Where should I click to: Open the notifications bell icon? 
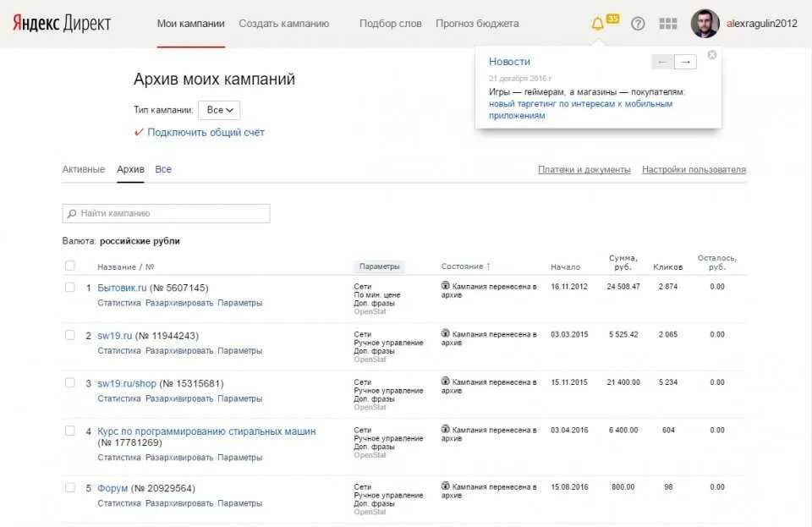tap(597, 24)
